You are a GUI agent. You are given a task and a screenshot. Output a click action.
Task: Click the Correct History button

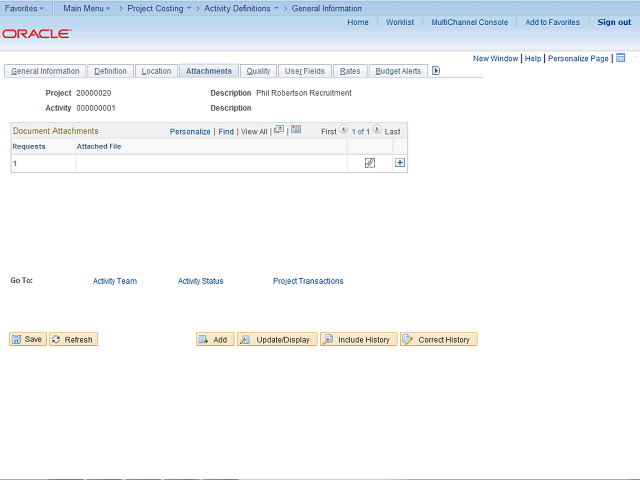point(439,339)
